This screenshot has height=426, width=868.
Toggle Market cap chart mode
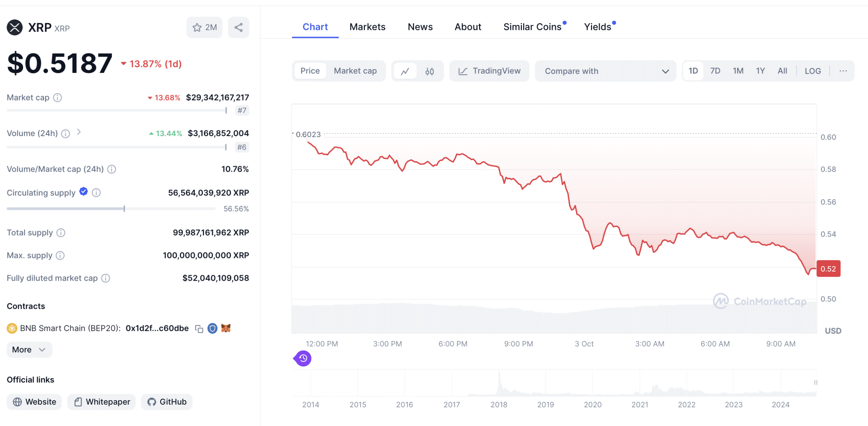tap(355, 71)
